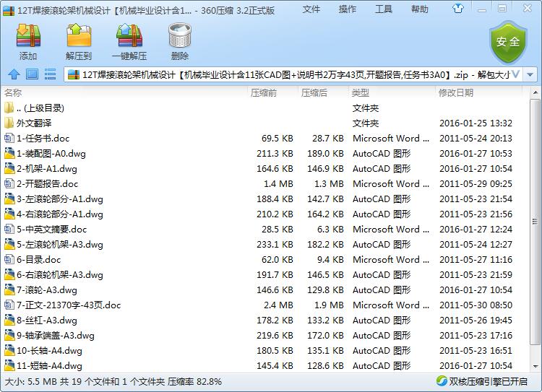Click the 添加 (Add) toolbar icon
Image resolution: width=542 pixels, height=392 pixels.
tap(28, 35)
